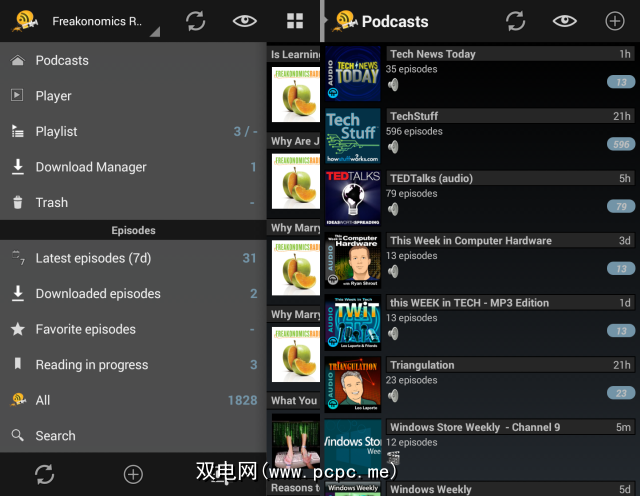This screenshot has width=640, height=496.
Task: Click calendar icon beside Latest episodes
Action: pos(18,257)
